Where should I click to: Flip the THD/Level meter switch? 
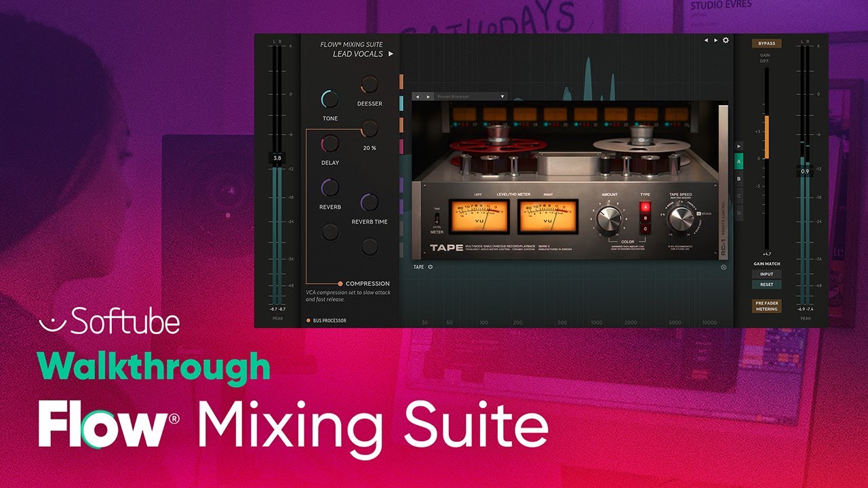(437, 219)
